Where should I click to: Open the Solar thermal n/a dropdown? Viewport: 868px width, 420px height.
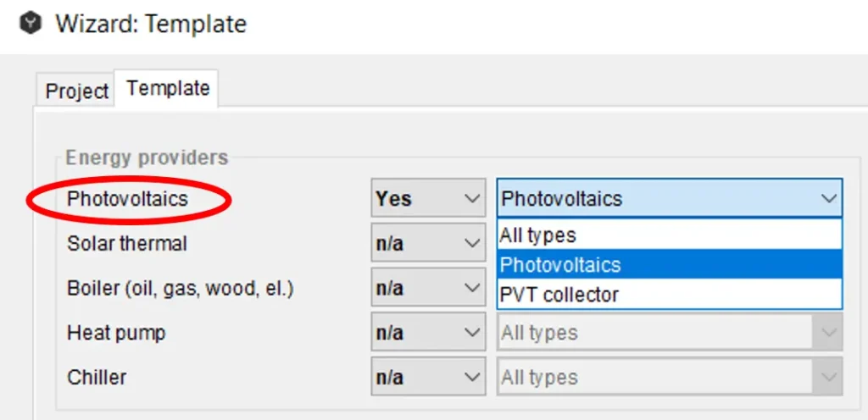(428, 244)
